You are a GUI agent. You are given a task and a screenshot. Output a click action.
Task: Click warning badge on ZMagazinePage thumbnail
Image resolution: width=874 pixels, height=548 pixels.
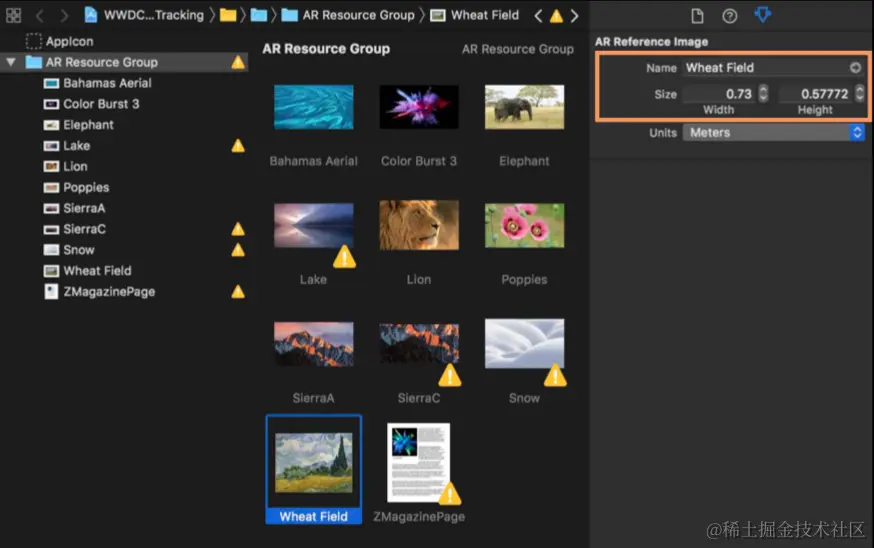(450, 494)
